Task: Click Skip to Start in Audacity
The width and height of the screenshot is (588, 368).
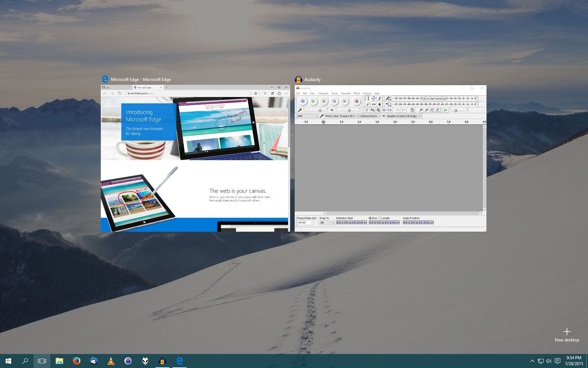Action: coord(334,101)
